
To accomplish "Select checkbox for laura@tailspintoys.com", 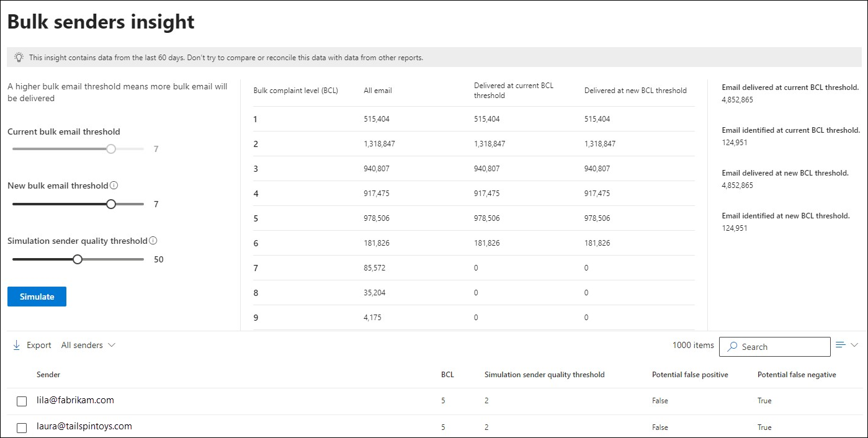I will pyautogui.click(x=22, y=427).
